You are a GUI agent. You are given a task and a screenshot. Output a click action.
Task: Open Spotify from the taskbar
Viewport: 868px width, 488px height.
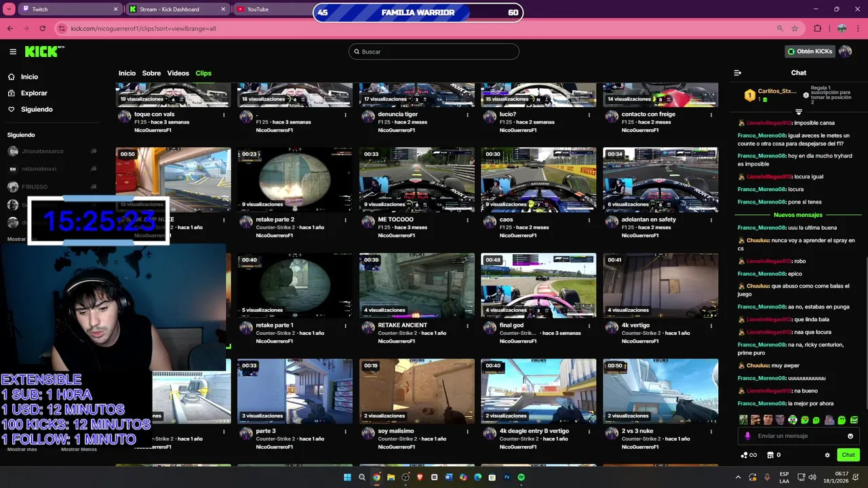pos(521,477)
